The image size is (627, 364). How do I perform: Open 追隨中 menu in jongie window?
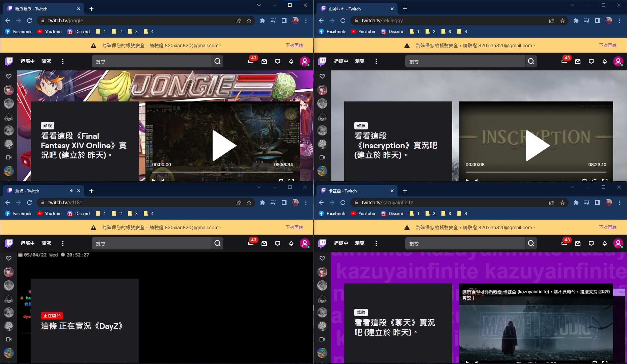pos(28,61)
